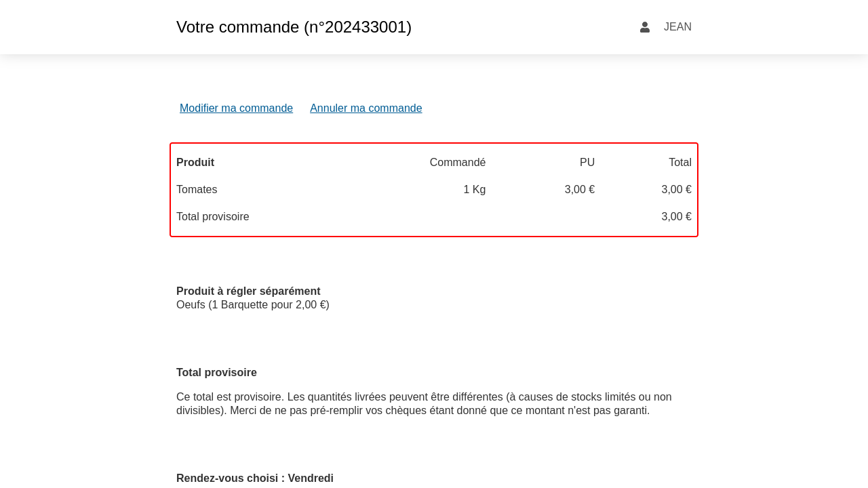Click the Modifier ma commande link
868x488 pixels.
tap(236, 108)
